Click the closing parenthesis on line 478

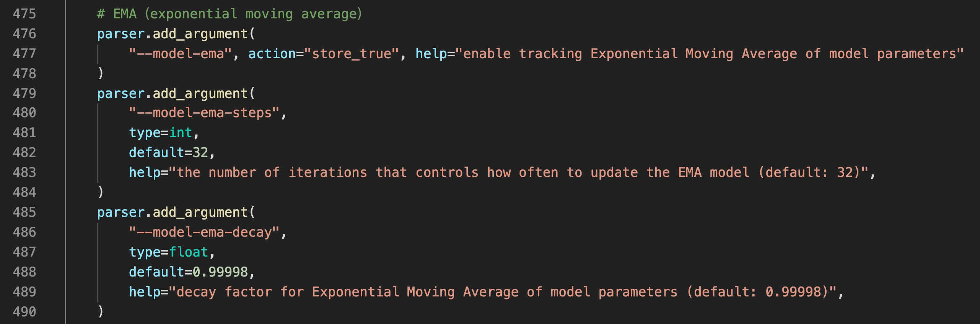pyautogui.click(x=101, y=74)
